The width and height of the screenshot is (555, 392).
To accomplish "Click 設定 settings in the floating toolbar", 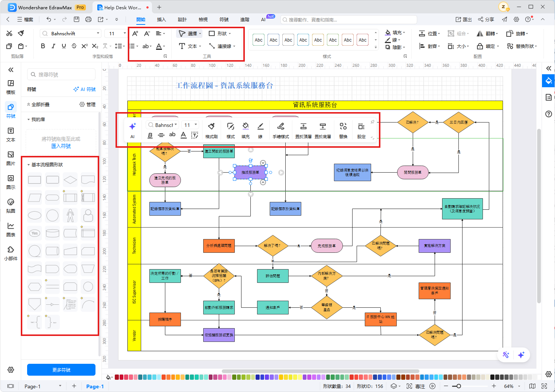I will 361,131.
